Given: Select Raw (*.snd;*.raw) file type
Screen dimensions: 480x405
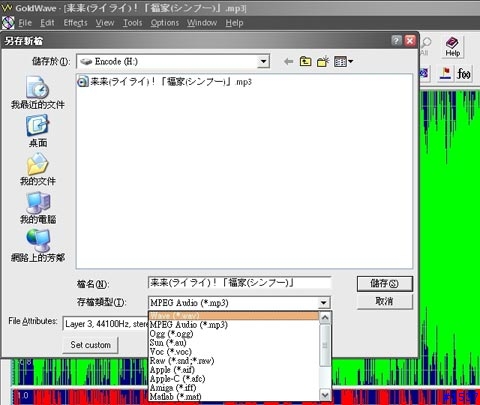Looking at the screenshot, I should [234, 360].
